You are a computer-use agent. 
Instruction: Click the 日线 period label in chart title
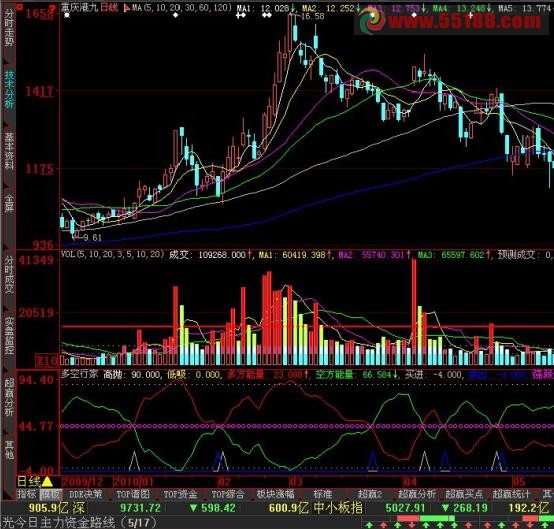coord(109,7)
